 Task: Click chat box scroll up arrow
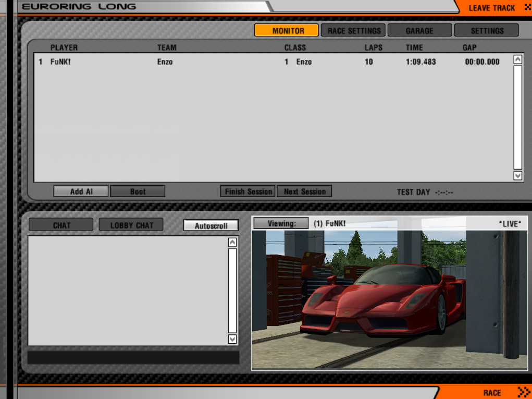point(232,242)
